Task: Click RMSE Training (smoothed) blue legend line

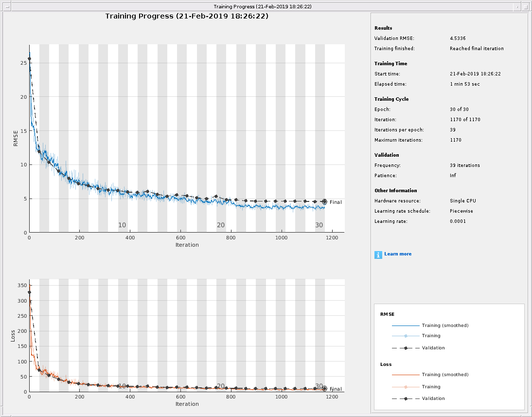Action: 405,326
